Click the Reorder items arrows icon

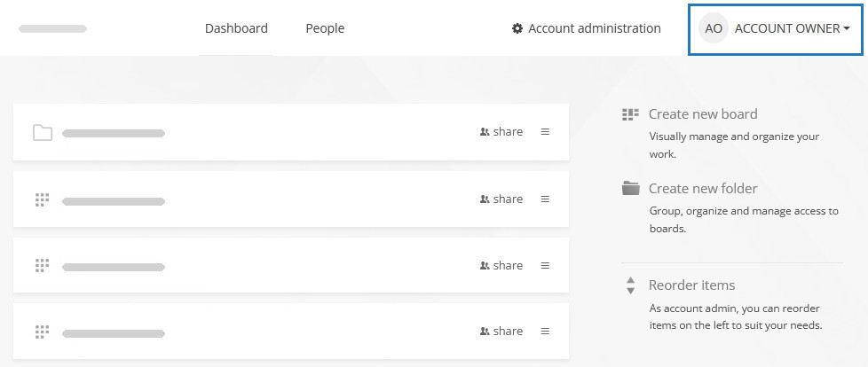pyautogui.click(x=631, y=285)
